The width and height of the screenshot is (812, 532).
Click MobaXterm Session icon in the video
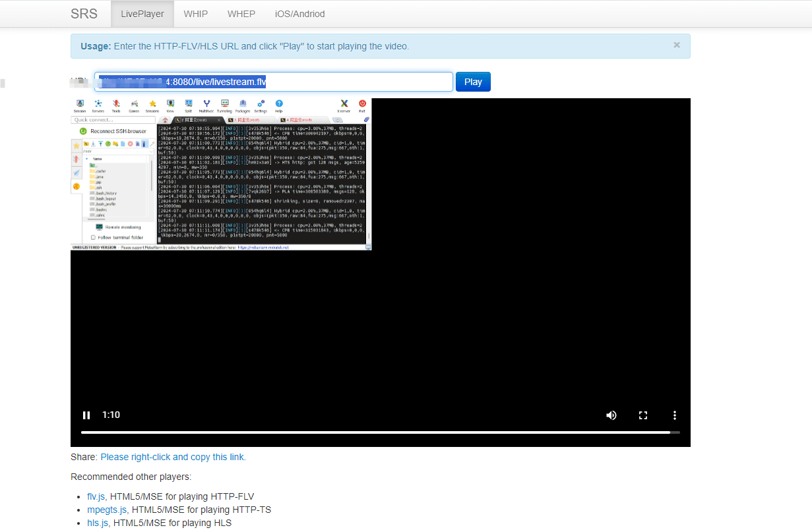pyautogui.click(x=80, y=105)
